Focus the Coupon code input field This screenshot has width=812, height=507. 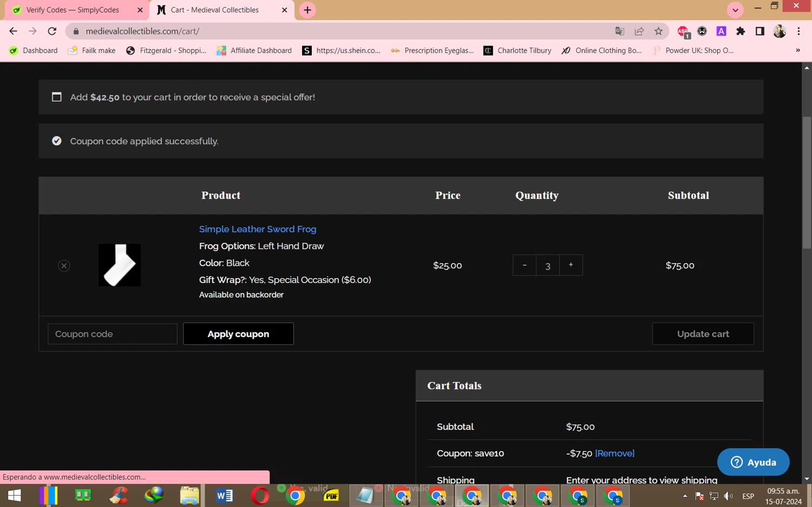112,334
